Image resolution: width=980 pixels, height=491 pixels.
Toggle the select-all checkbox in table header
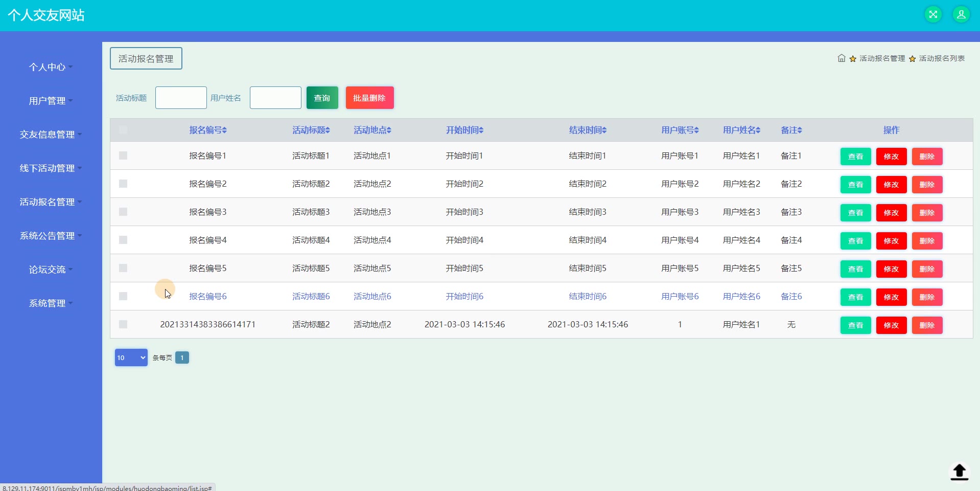[x=123, y=130]
